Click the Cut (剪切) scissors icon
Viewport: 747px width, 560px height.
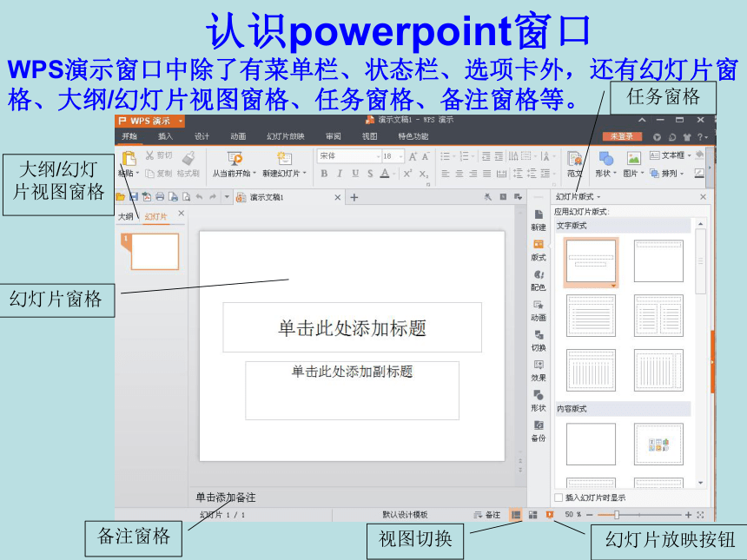click(x=149, y=155)
